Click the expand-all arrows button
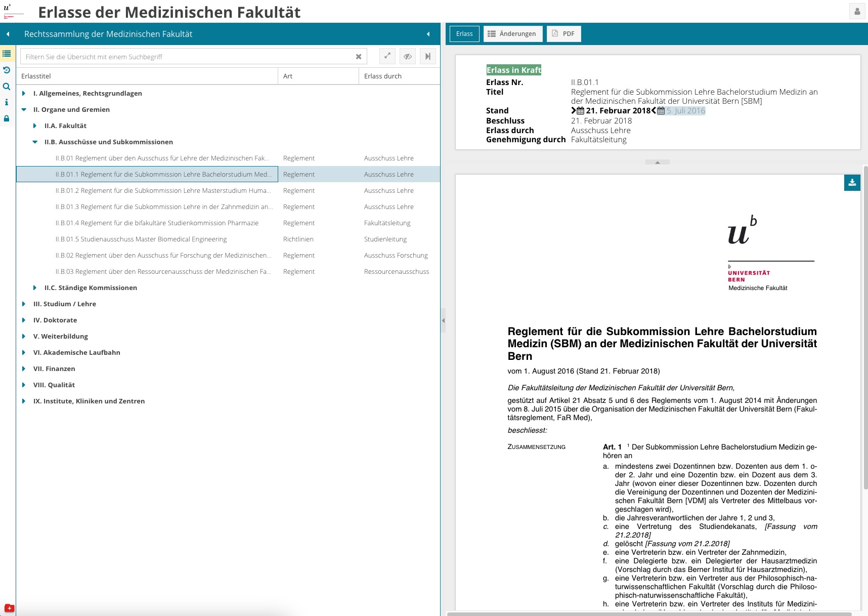The height and width of the screenshot is (616, 868). point(387,56)
